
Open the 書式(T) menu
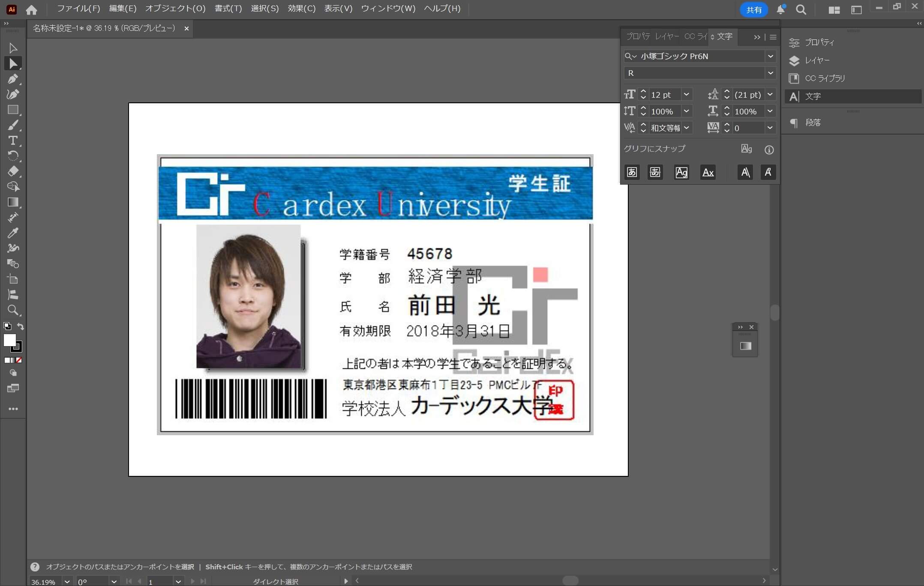coord(228,9)
